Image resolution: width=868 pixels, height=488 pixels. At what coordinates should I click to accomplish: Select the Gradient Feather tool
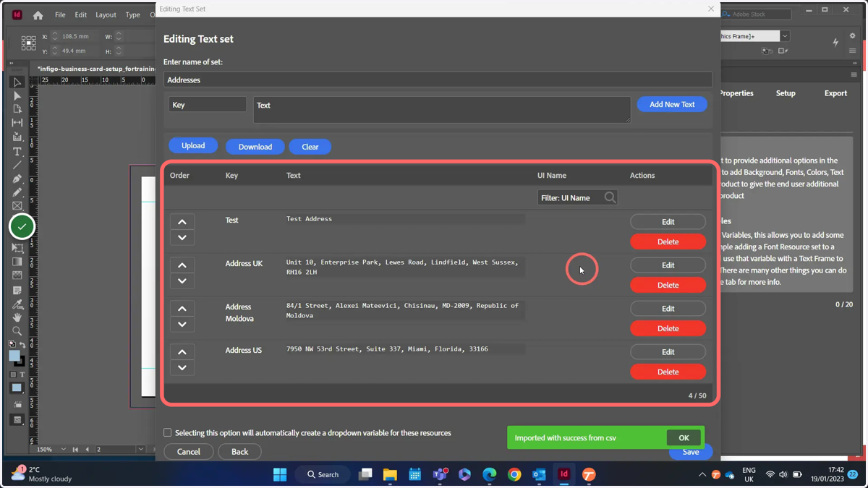[17, 275]
